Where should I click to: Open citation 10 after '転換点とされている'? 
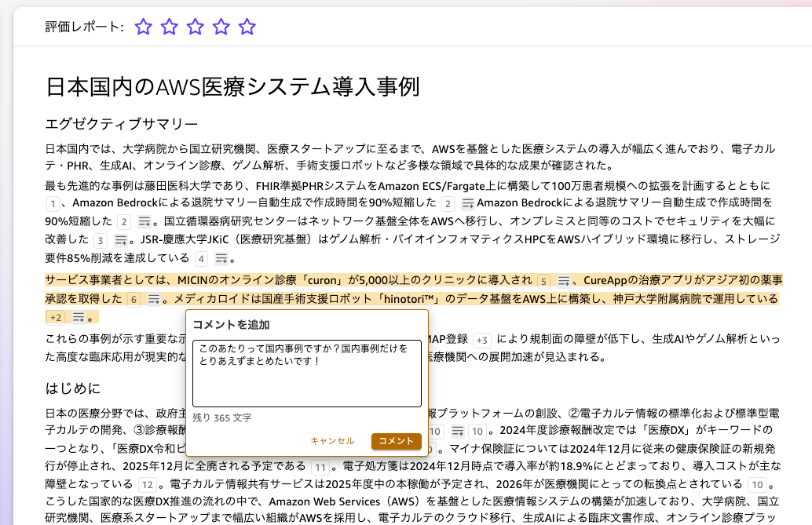[x=757, y=485]
